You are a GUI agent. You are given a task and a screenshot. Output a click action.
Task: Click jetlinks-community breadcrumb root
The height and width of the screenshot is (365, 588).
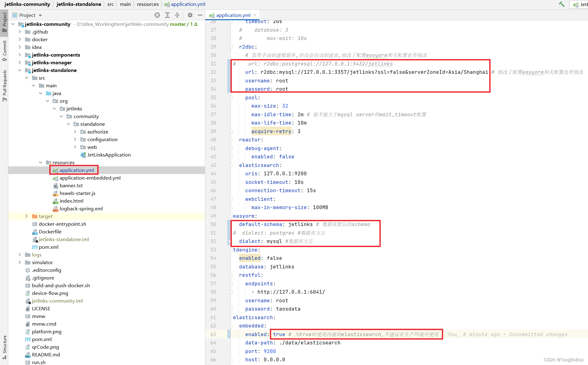coord(27,4)
